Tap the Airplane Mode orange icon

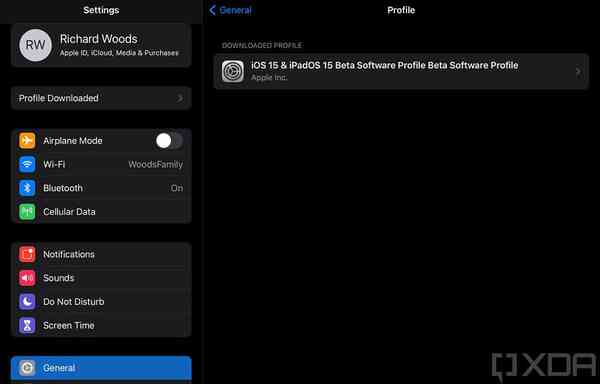27,141
